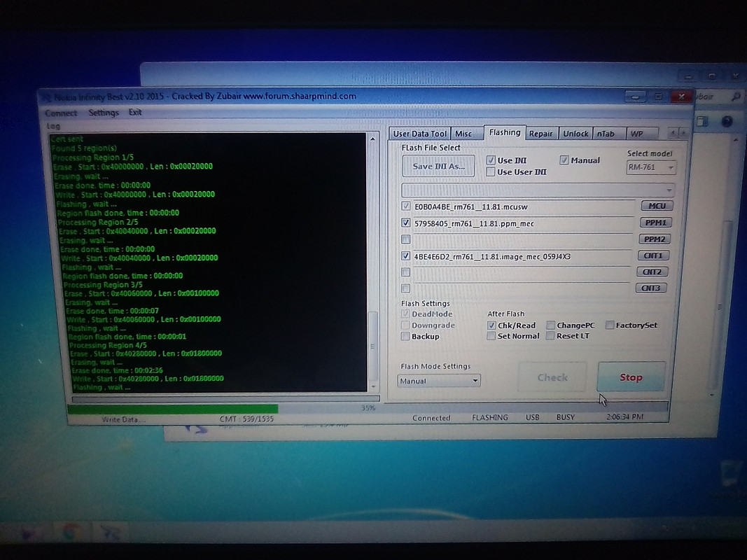747x560 pixels.
Task: Click the Write Data status text
Action: (123, 419)
